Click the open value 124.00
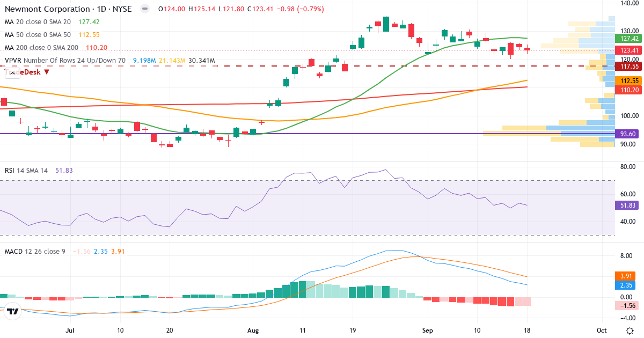The height and width of the screenshot is (338, 644). pos(174,9)
